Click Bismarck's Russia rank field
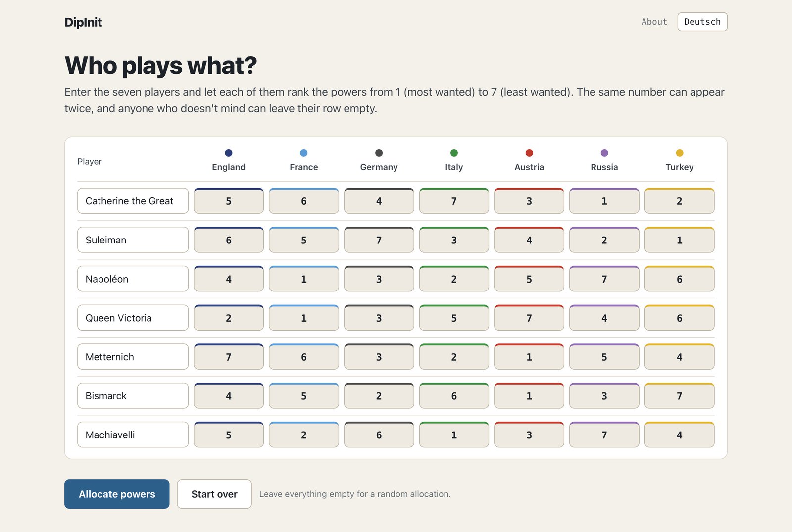The image size is (792, 532). (x=604, y=396)
